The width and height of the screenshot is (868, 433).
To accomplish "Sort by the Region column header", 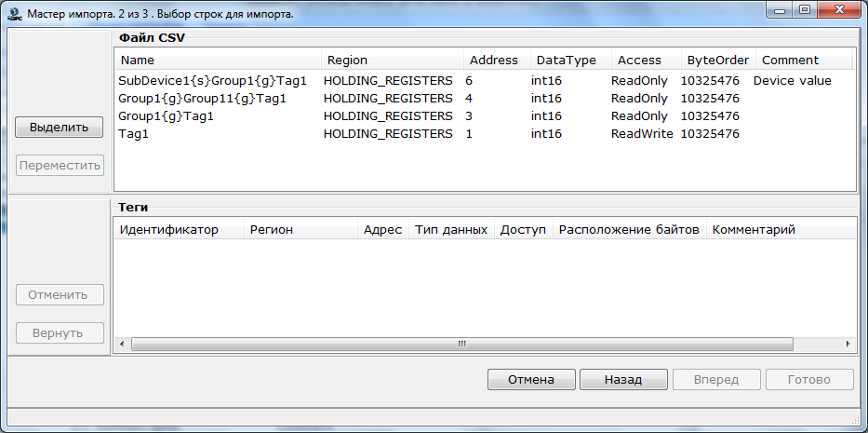I will 393,60.
